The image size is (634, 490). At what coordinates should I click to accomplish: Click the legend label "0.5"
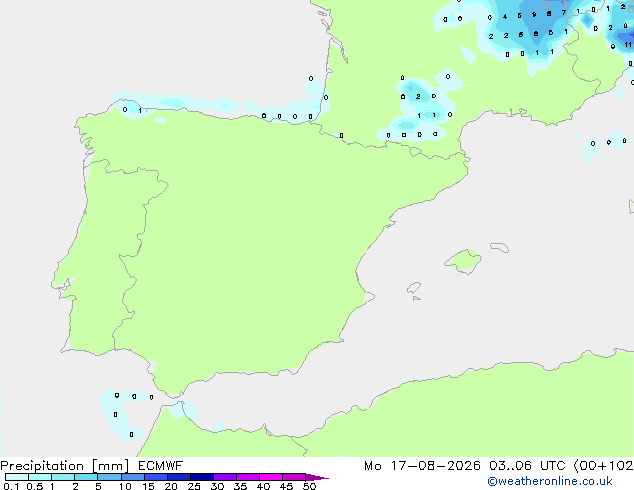click(x=35, y=486)
